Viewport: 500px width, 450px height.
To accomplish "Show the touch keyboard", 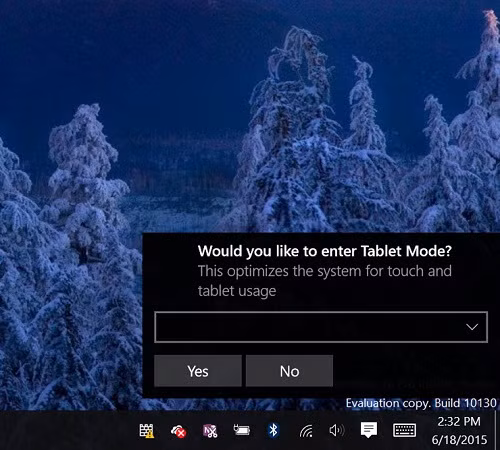I will (404, 430).
